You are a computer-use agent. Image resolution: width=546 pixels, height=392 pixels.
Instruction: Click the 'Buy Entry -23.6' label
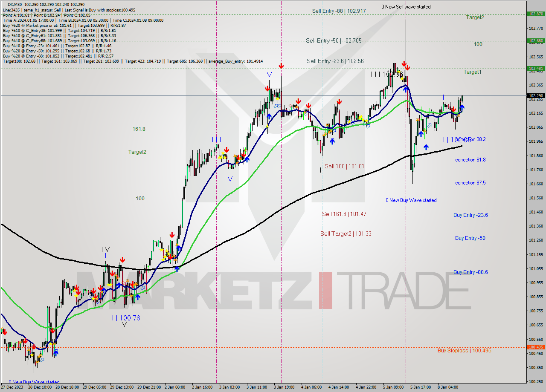point(470,215)
